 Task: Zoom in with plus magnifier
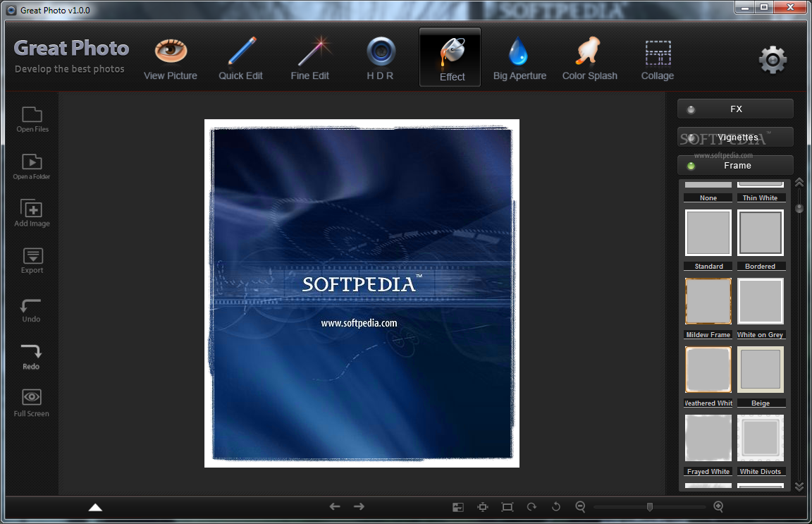point(718,507)
